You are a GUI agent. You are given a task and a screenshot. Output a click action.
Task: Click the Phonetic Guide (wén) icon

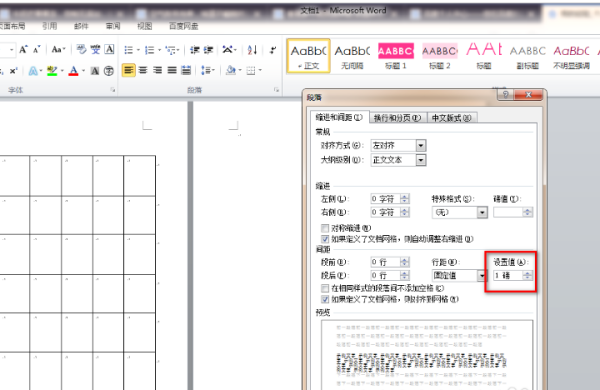click(x=95, y=49)
